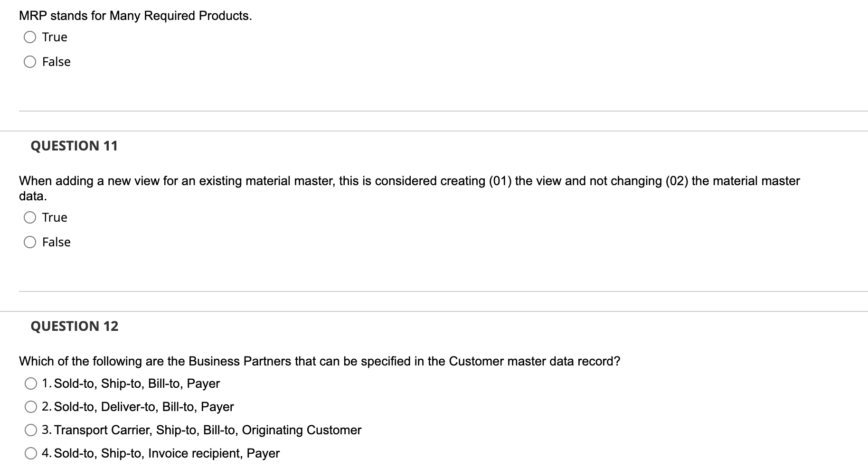This screenshot has height=468, width=868.
Task: Click 'Sold-to, Ship-to, Bill-to, Payer' answer text
Action: click(137, 384)
